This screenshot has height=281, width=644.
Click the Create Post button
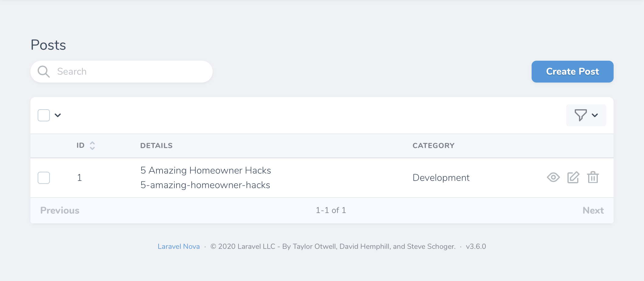tap(572, 72)
